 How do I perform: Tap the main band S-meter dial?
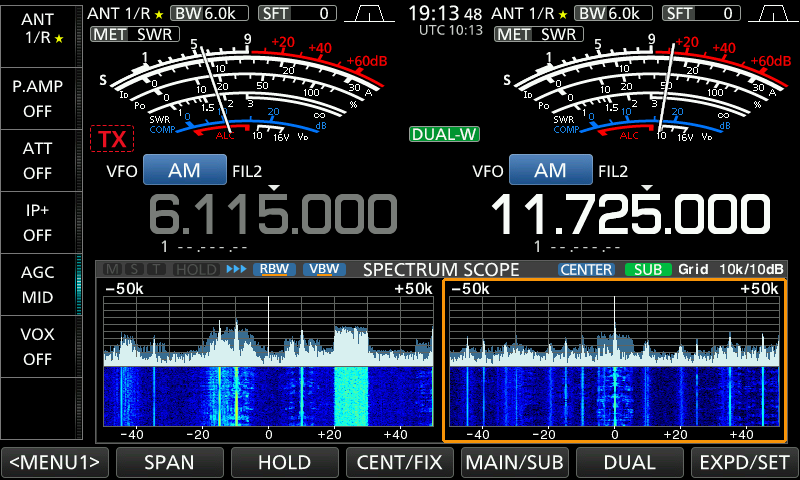click(244, 89)
